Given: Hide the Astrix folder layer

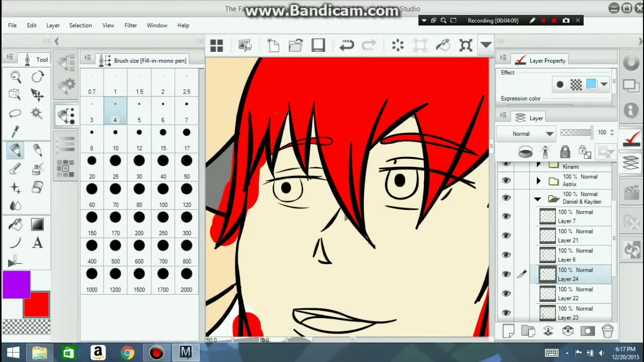Looking at the screenshot, I should click(x=506, y=180).
